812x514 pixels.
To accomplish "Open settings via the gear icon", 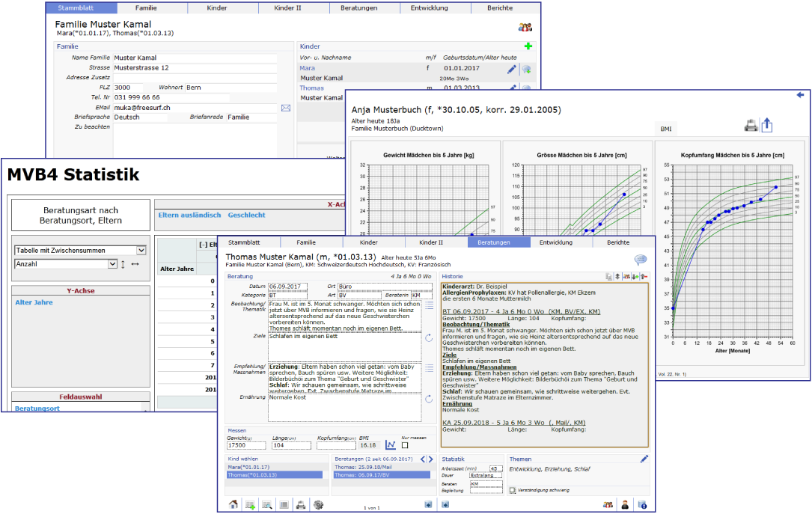I will click(x=319, y=505).
